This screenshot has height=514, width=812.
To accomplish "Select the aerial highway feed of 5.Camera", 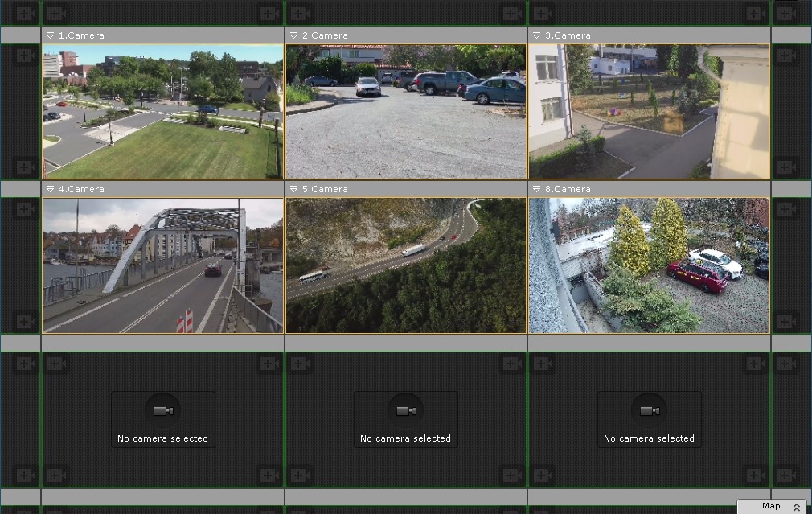I will click(406, 265).
